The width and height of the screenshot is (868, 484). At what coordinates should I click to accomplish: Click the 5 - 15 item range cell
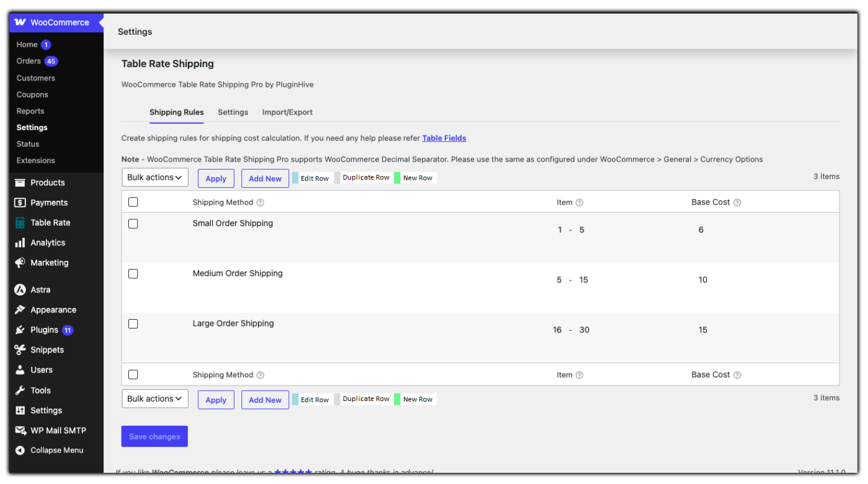coord(572,280)
